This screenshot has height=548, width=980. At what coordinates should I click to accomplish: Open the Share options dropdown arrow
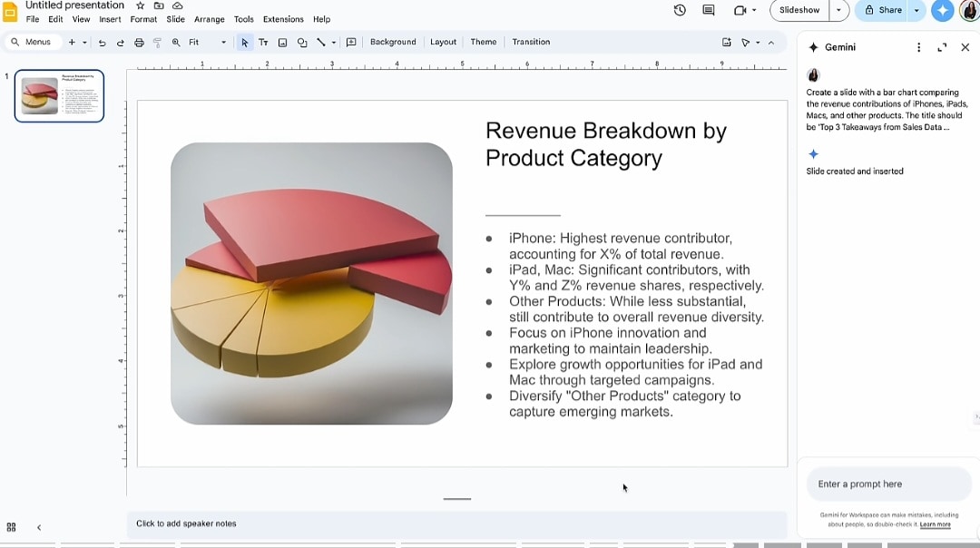point(916,10)
